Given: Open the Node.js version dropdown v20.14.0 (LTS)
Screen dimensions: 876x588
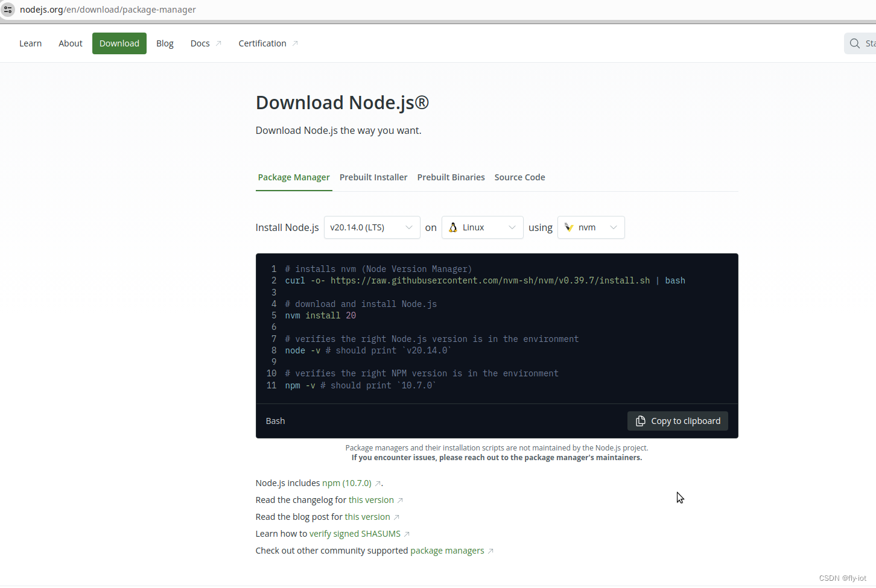Looking at the screenshot, I should click(x=372, y=227).
